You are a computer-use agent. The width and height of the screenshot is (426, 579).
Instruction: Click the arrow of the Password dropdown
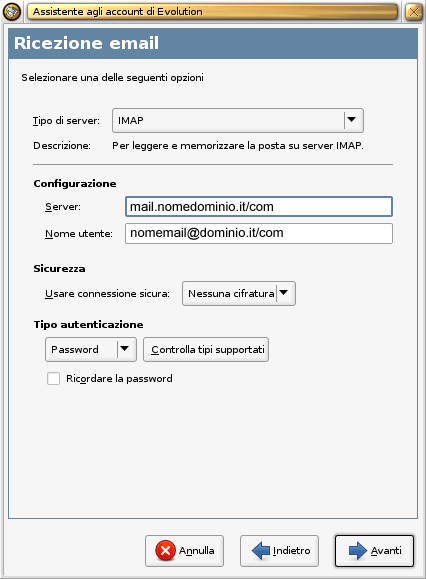pos(124,349)
